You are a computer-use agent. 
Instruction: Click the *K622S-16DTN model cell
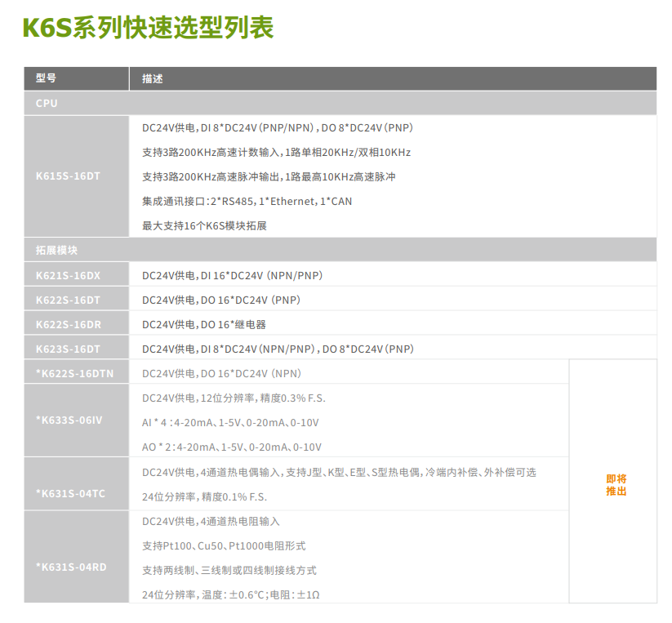74,373
